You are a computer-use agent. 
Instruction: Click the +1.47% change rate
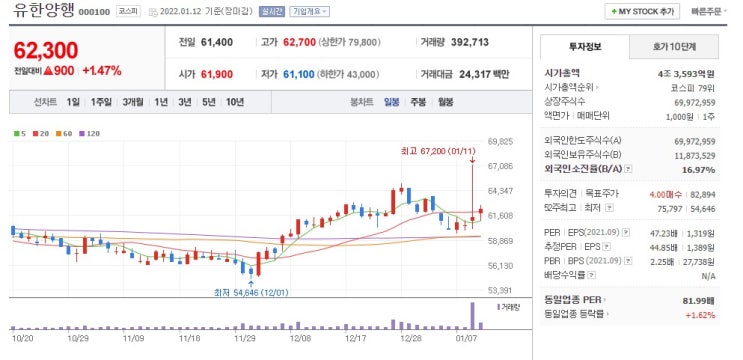102,71
